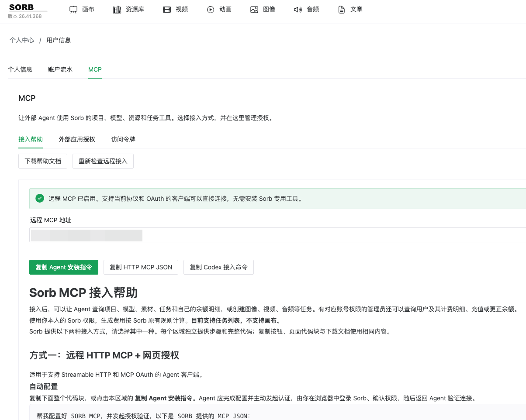This screenshot has height=420, width=526.
Task: Click the green check success icon
Action: 40,199
